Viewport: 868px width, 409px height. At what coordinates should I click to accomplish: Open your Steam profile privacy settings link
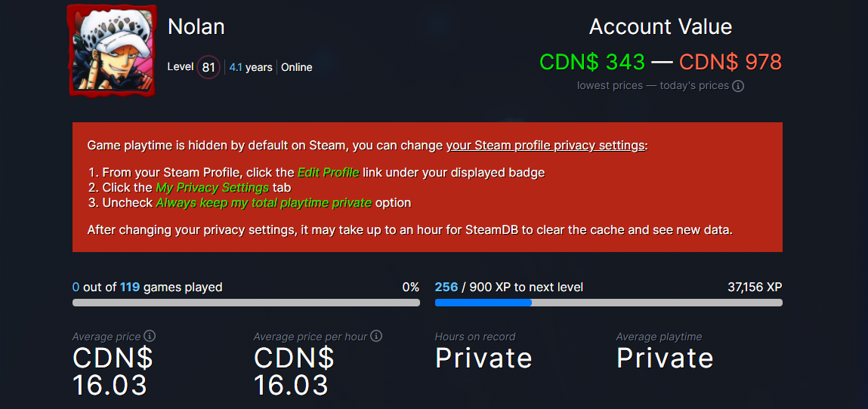[546, 146]
